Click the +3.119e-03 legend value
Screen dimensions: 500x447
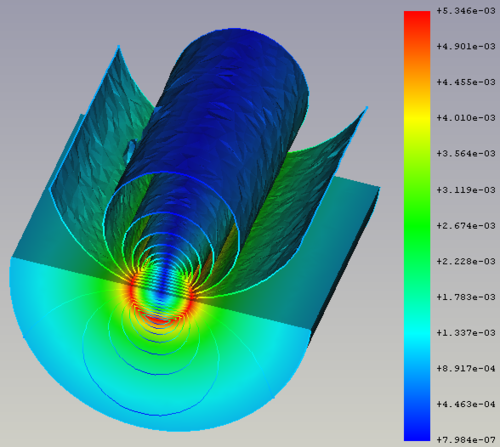(x=466, y=190)
